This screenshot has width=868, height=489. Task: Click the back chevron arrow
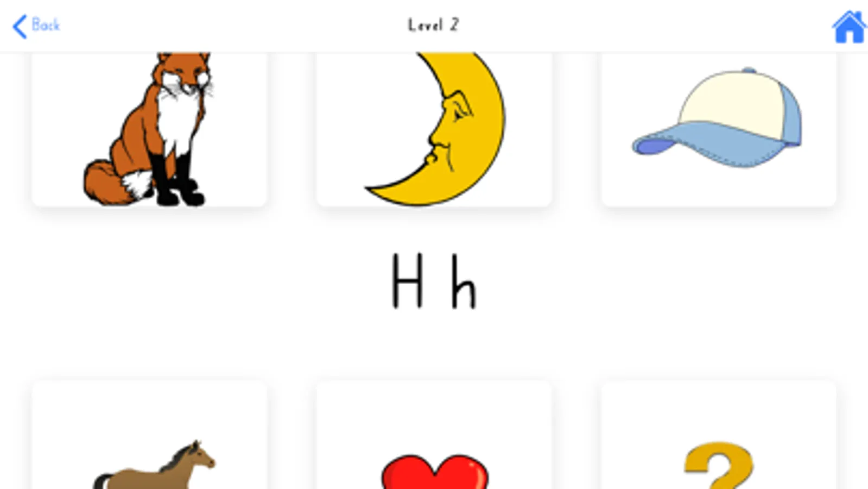pos(20,26)
